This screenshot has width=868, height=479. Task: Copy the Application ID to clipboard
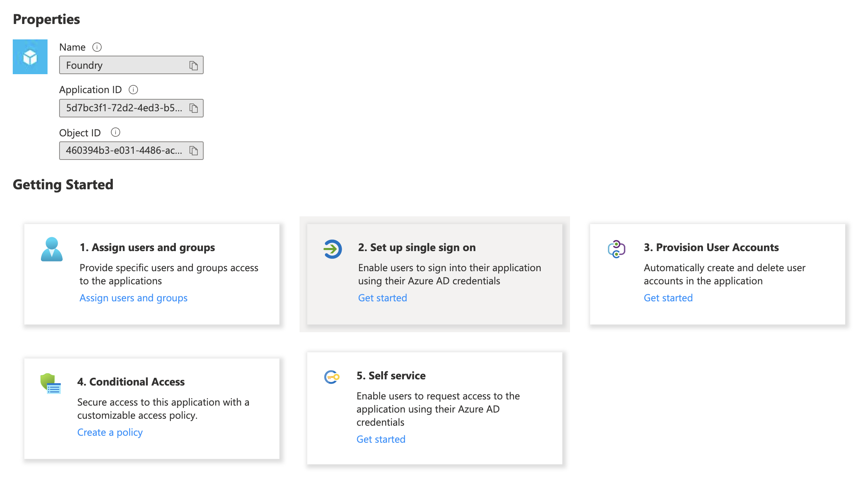pos(194,108)
